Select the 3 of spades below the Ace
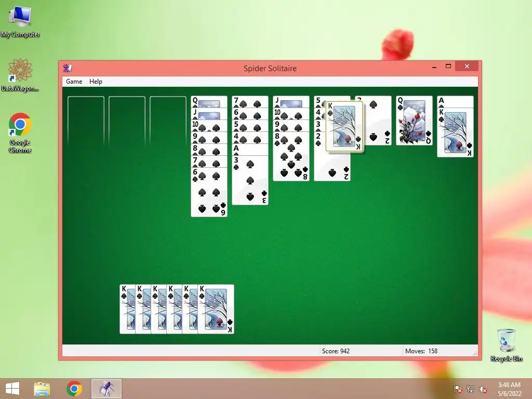 point(250,180)
